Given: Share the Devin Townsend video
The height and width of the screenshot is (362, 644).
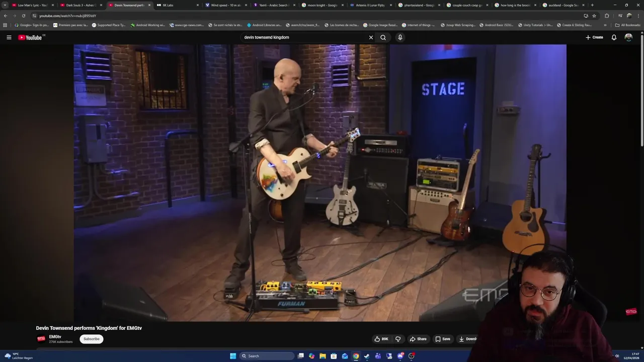Looking at the screenshot, I should click(x=418, y=339).
